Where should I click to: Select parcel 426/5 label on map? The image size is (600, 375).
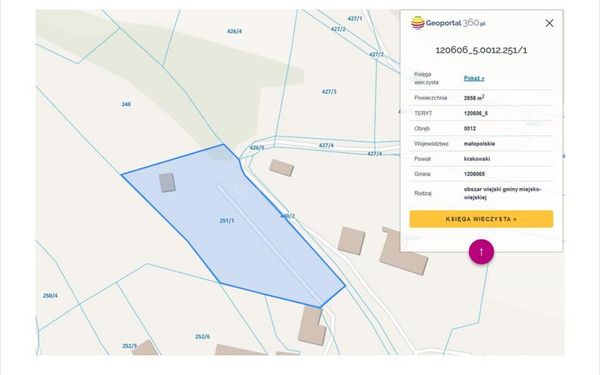(257, 148)
